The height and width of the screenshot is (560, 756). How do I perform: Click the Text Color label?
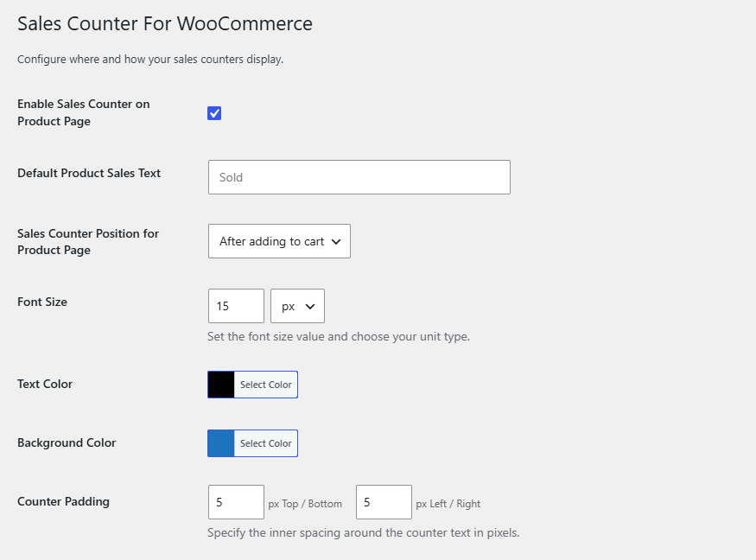[x=45, y=384]
